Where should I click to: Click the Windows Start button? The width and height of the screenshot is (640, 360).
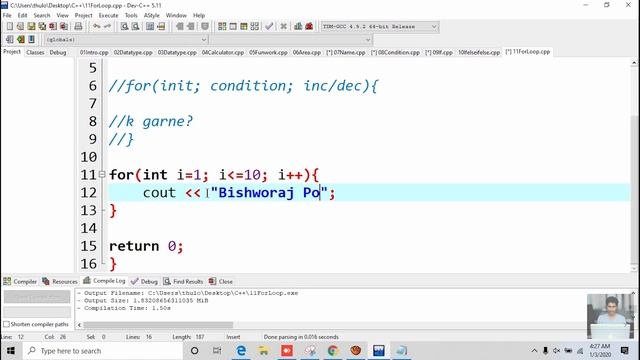(11, 351)
